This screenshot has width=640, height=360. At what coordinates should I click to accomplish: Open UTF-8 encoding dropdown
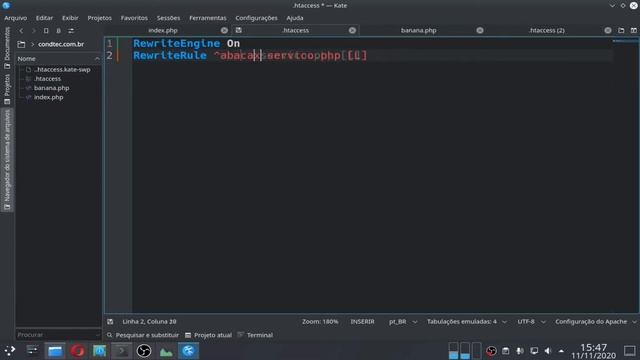531,322
